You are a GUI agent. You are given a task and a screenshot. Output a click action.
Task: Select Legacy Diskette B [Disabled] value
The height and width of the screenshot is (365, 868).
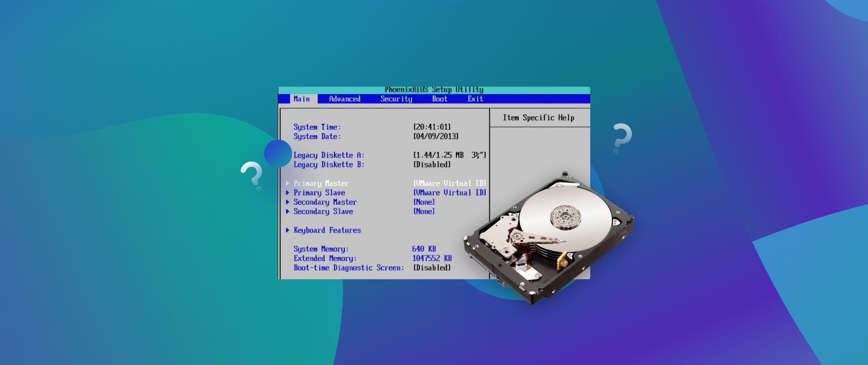[432, 165]
